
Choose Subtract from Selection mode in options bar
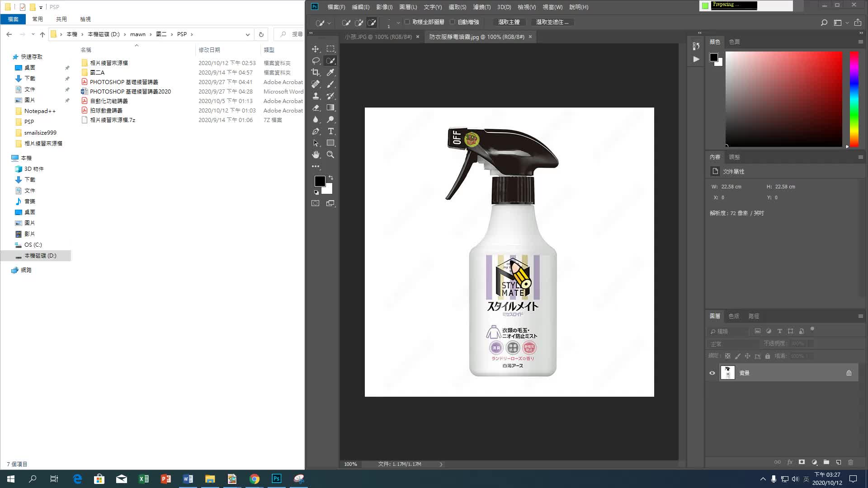(x=372, y=22)
